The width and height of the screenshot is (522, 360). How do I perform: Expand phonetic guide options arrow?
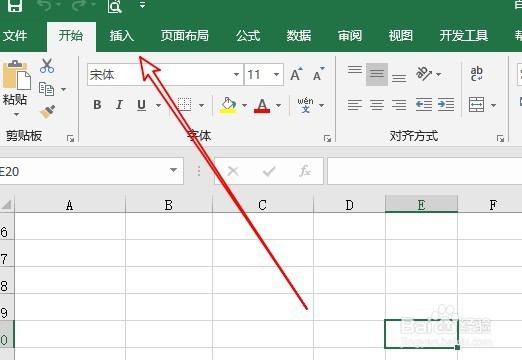(321, 105)
